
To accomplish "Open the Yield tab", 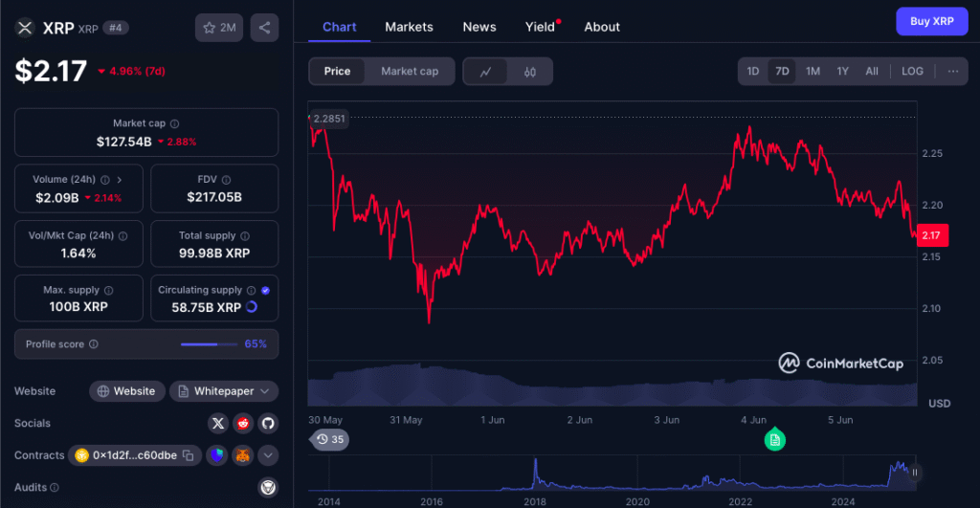I will coord(541,27).
